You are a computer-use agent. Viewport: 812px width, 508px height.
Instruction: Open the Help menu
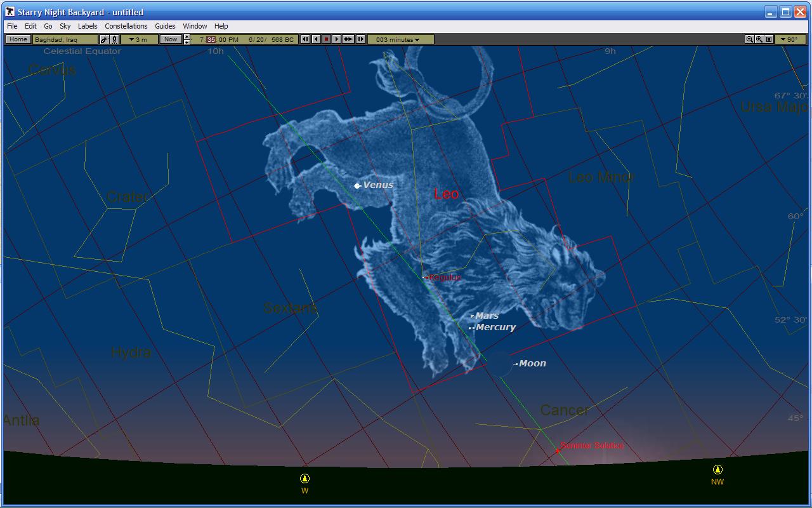221,26
